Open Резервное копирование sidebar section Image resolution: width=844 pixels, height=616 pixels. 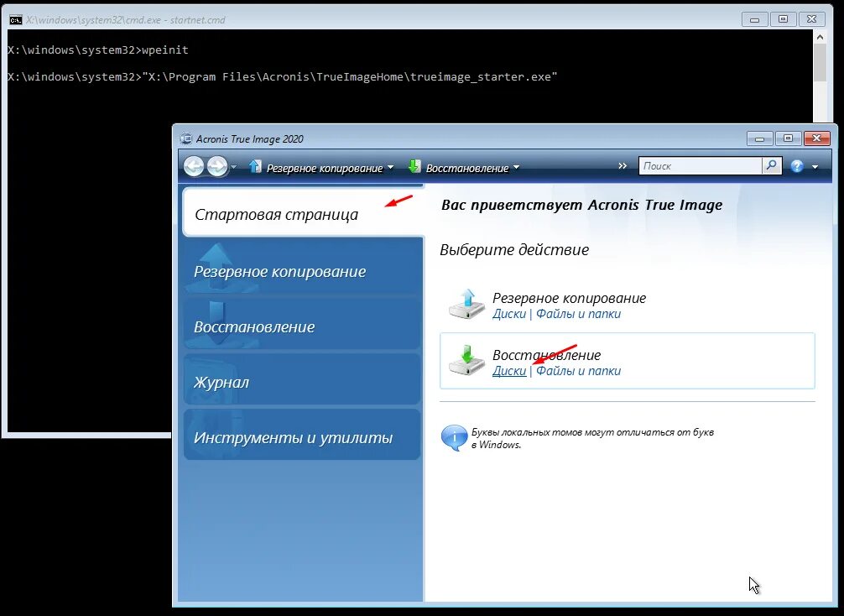(302, 269)
